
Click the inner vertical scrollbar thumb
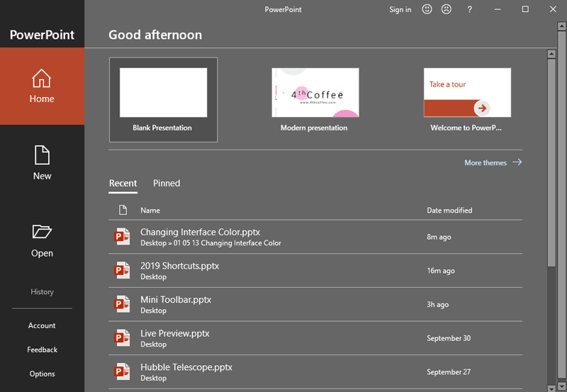(551, 163)
